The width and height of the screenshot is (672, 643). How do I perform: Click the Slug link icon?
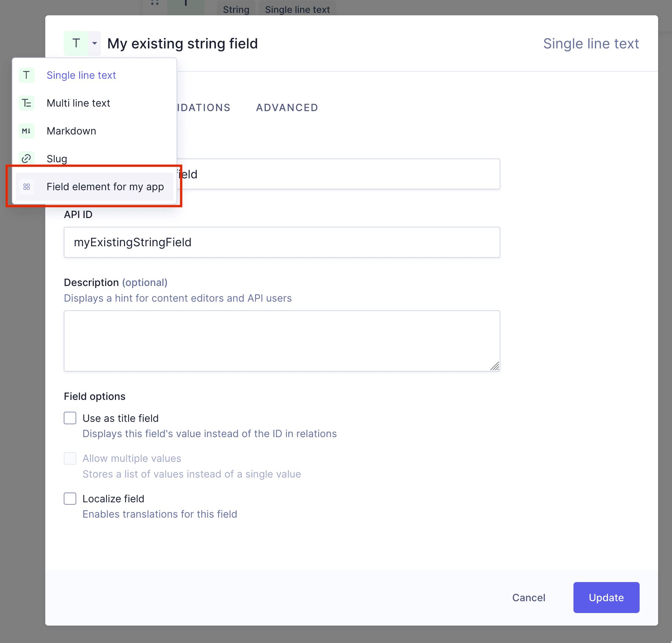(x=26, y=158)
